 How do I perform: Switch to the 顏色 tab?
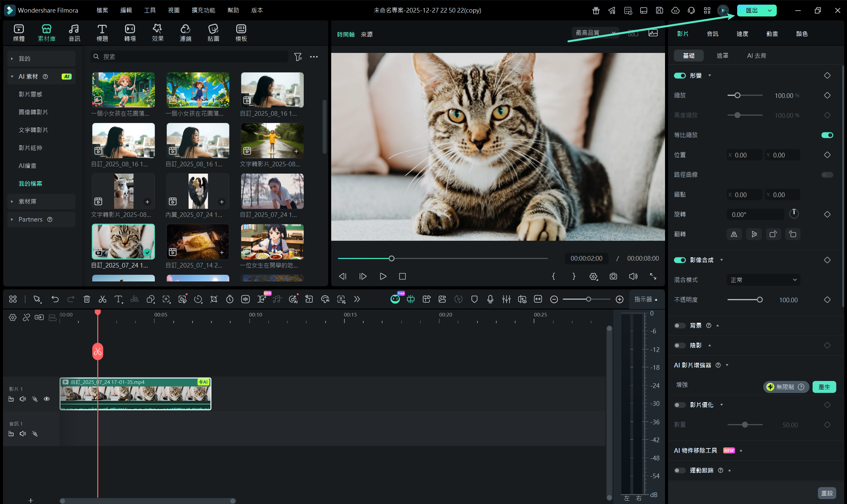[x=801, y=34]
